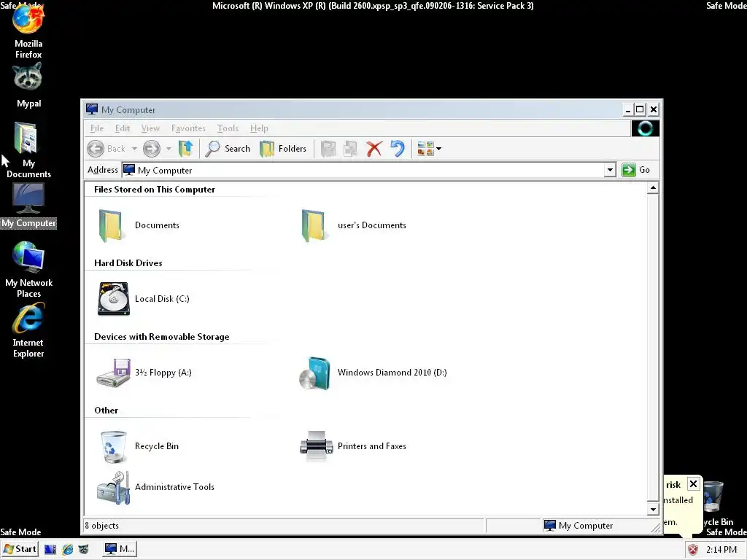Viewport: 747px width, 560px height.
Task: Toggle the Folders pane button
Action: click(x=283, y=149)
